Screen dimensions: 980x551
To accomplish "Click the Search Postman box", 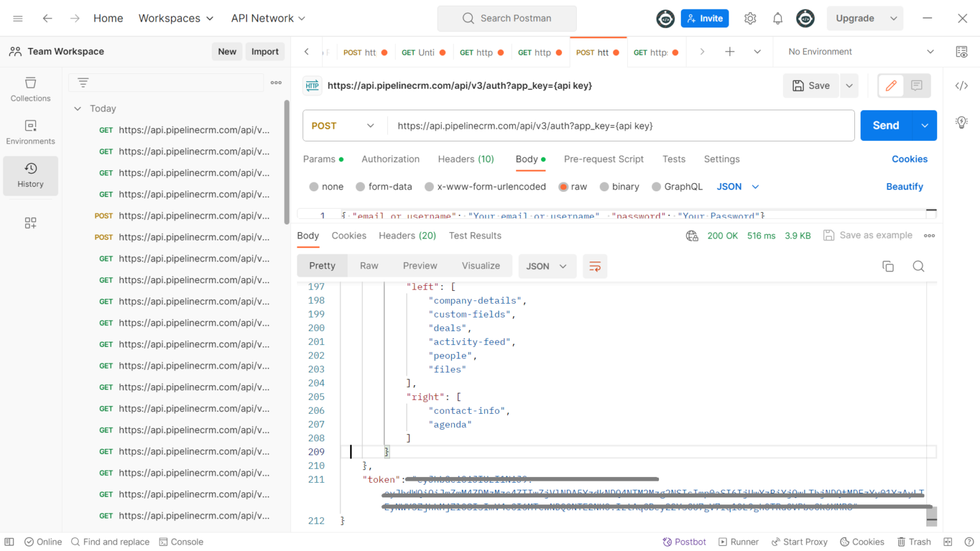I will coord(507,18).
